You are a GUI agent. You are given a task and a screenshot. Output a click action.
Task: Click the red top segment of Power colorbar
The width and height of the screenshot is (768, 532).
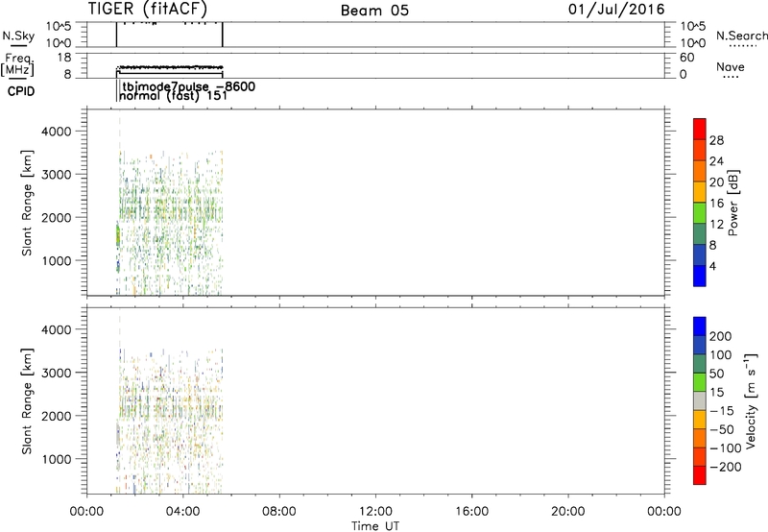[x=700, y=129]
